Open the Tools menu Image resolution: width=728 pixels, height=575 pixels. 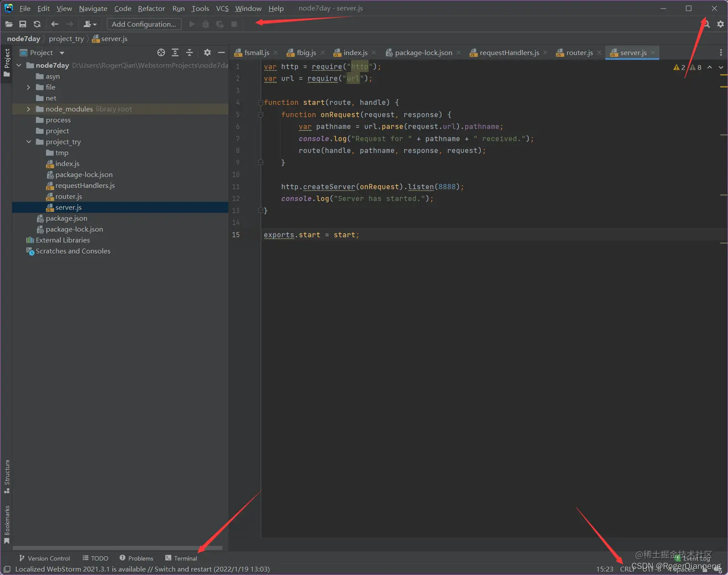[200, 8]
